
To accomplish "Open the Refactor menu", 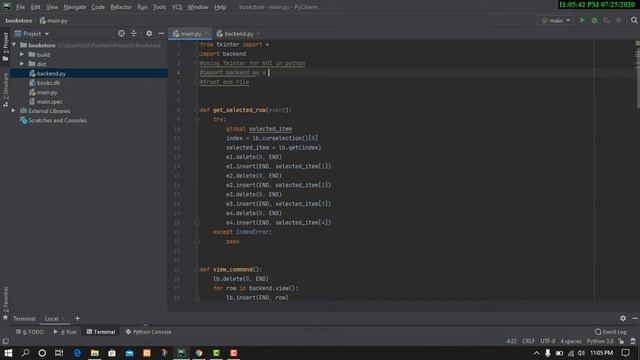I will pos(121,7).
